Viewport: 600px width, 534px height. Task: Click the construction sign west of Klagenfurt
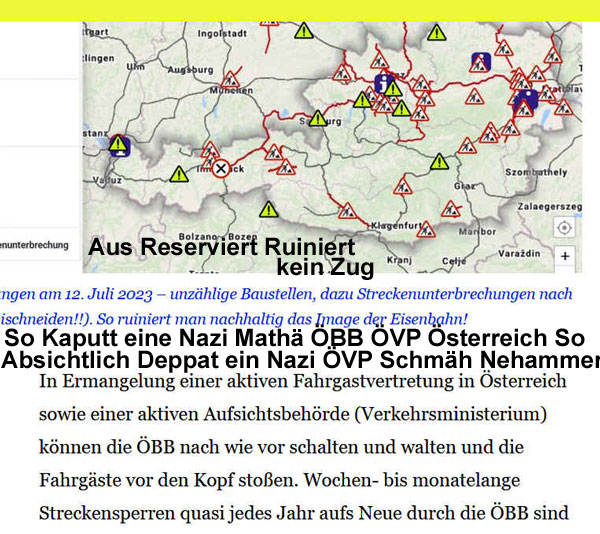(347, 211)
